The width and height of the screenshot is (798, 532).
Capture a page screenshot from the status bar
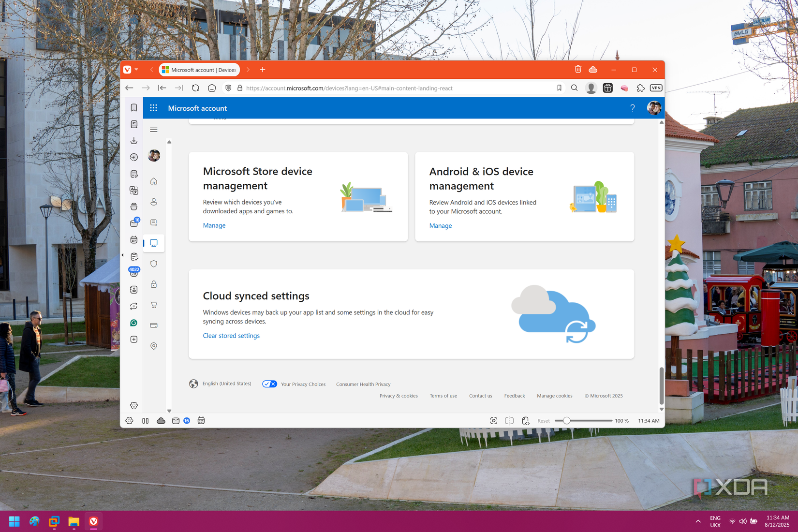tap(493, 421)
